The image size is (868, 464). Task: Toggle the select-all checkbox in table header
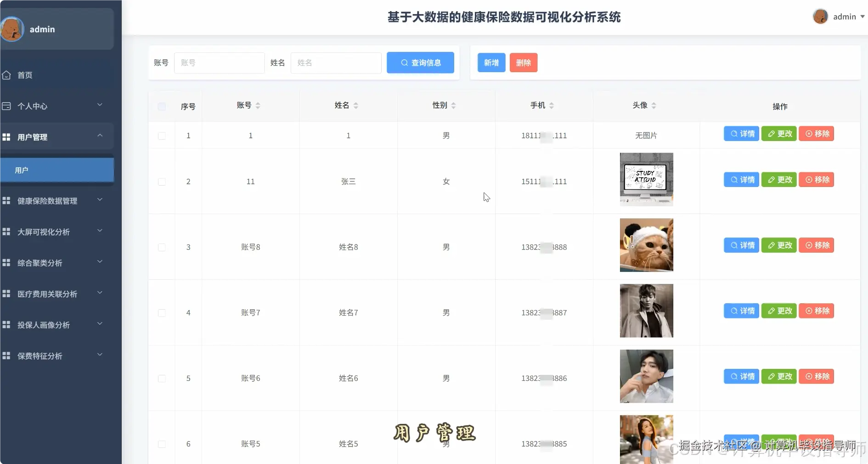coord(162,107)
